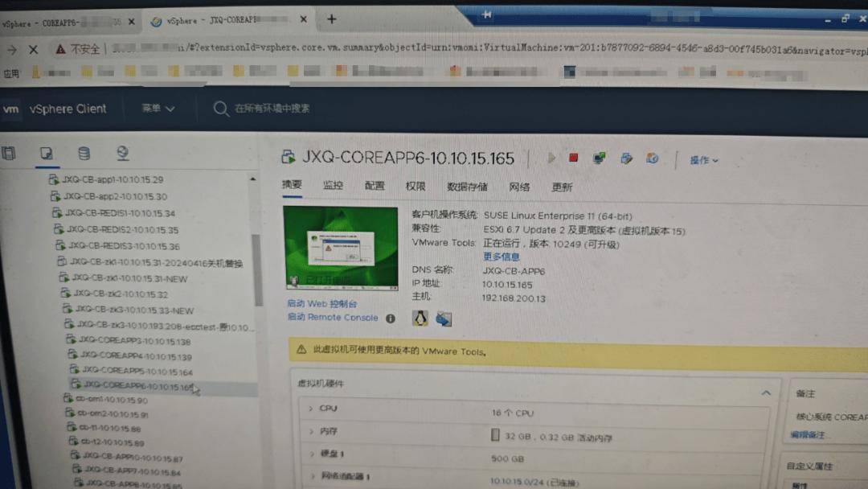Click the vm logo in header

pos(10,109)
